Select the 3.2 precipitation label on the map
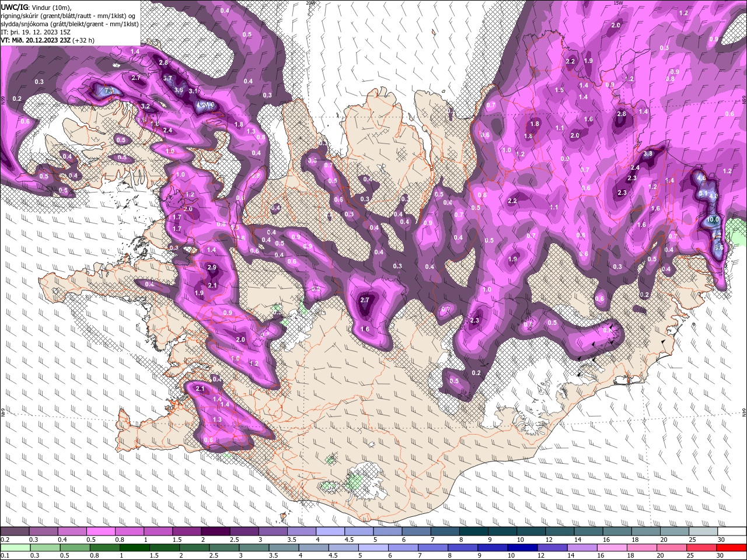Image resolution: width=747 pixels, height=560 pixels. point(146,107)
